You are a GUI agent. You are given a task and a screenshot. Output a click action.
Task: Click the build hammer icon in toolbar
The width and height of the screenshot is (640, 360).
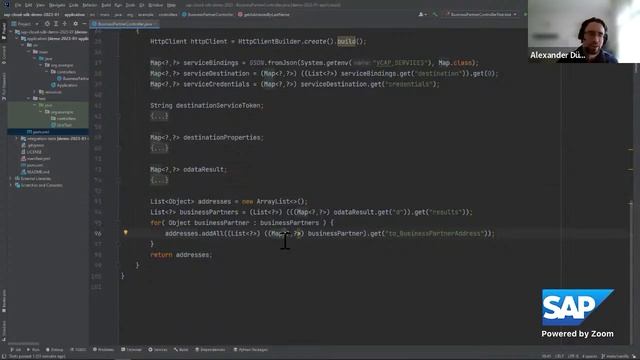[x=435, y=14]
